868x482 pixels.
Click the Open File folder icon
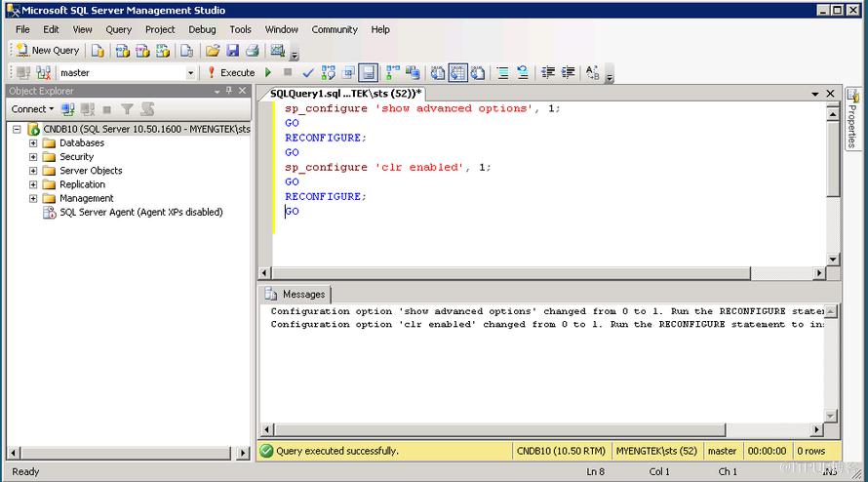click(x=213, y=51)
